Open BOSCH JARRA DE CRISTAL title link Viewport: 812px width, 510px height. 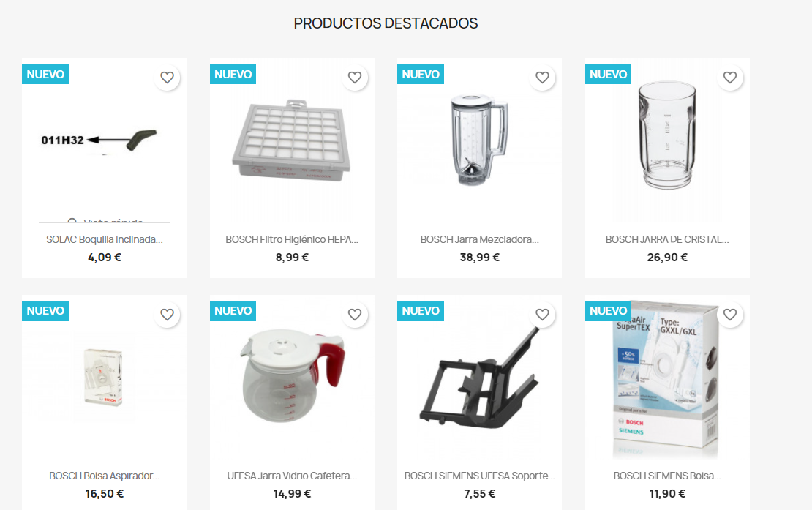[x=667, y=240]
